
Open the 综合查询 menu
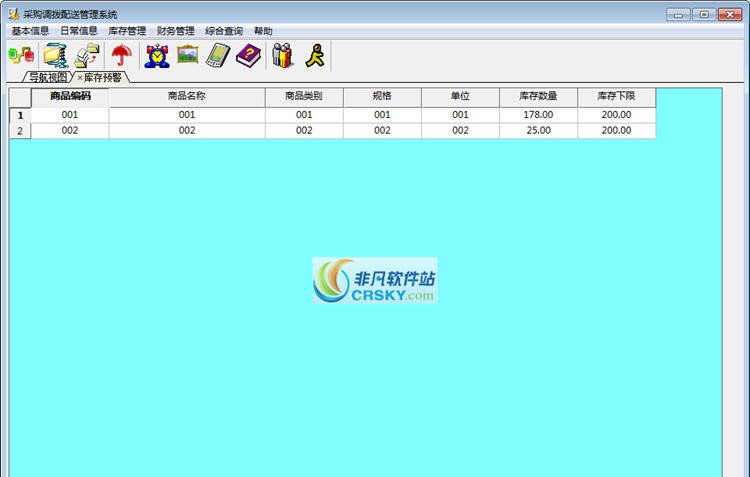[224, 31]
